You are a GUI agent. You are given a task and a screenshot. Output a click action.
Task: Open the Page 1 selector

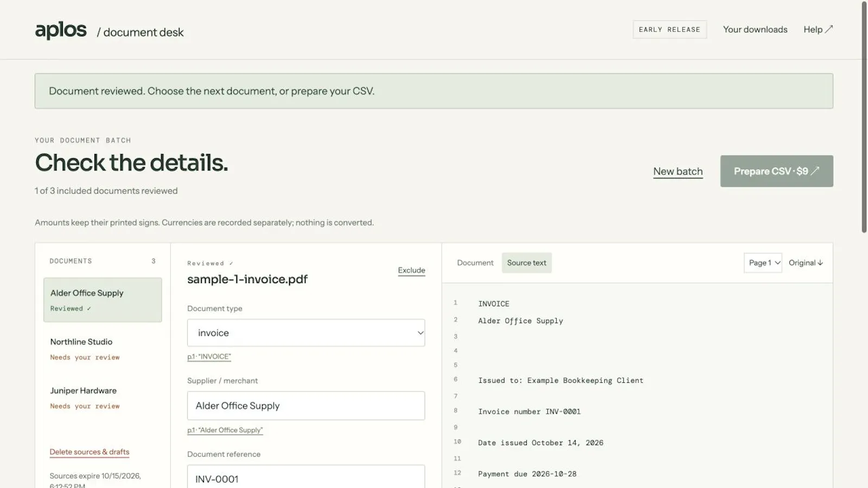point(763,263)
